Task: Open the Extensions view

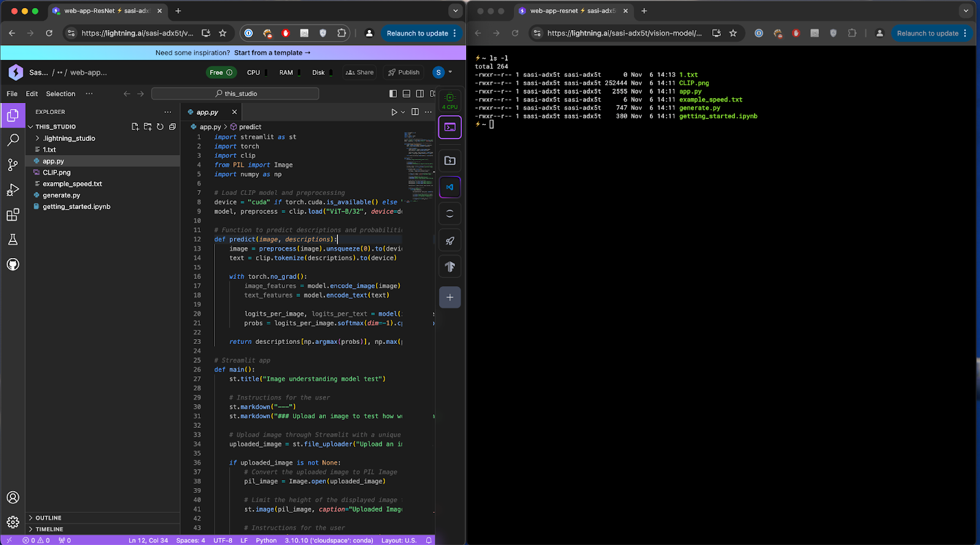Action: pyautogui.click(x=13, y=215)
